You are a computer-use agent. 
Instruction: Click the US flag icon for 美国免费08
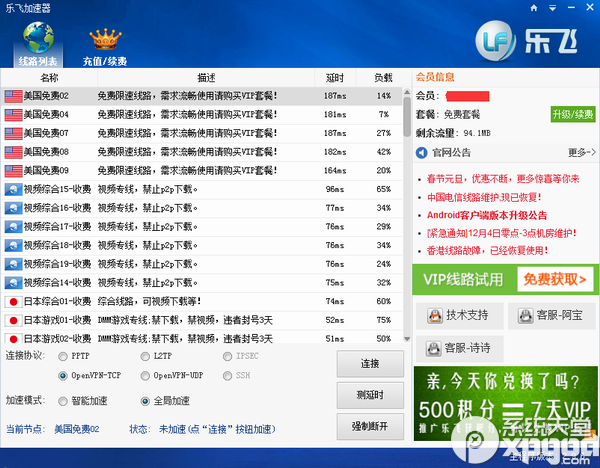pos(13,152)
